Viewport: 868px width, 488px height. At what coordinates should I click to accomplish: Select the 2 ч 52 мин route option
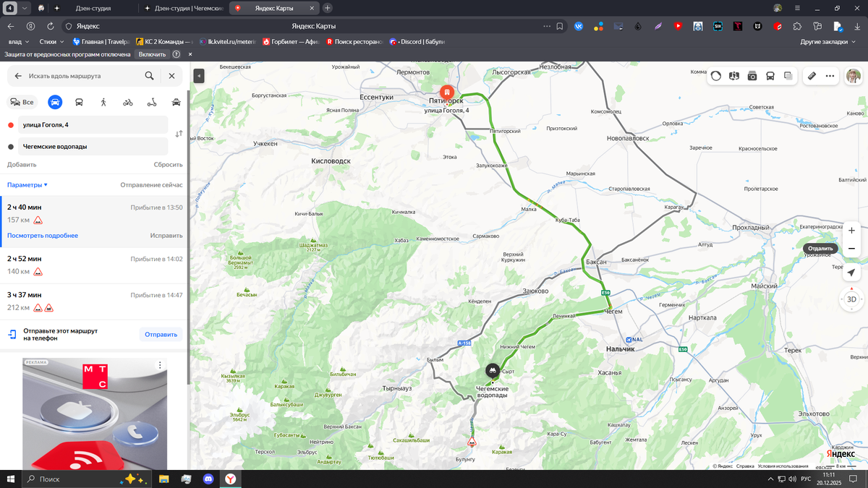94,265
